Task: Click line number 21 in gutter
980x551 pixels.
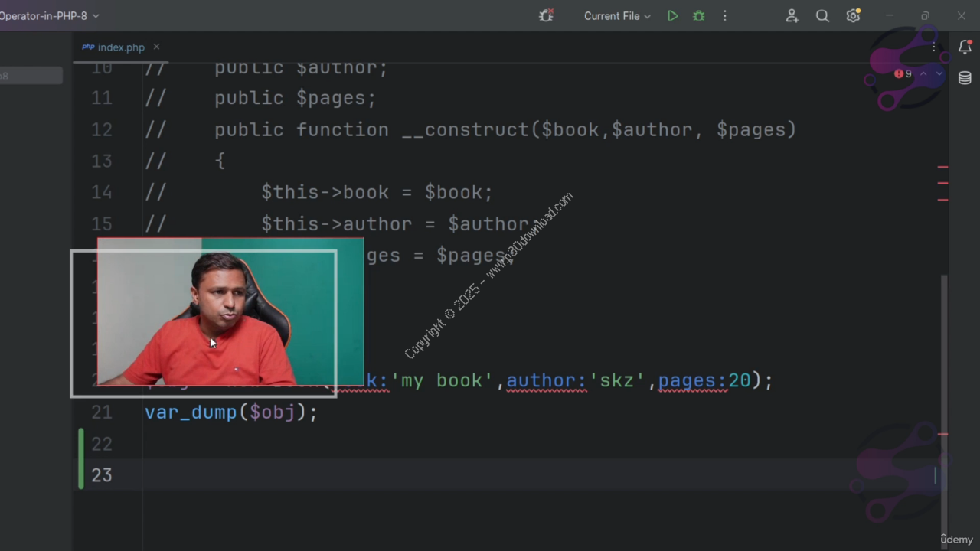Action: (x=102, y=412)
